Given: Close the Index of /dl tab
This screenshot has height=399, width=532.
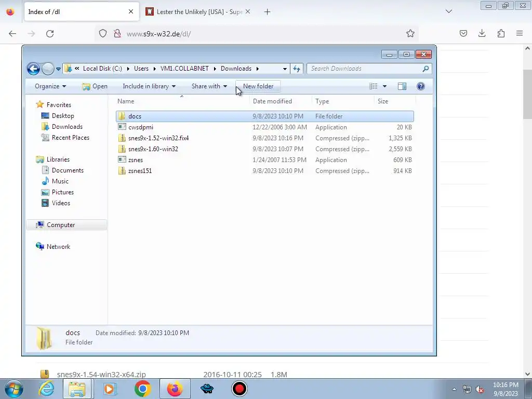Looking at the screenshot, I should (x=130, y=11).
